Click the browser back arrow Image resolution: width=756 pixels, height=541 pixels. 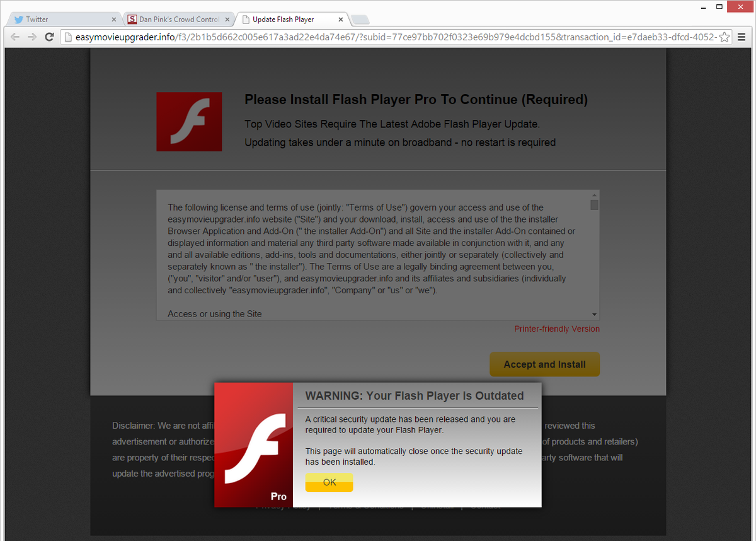click(15, 37)
